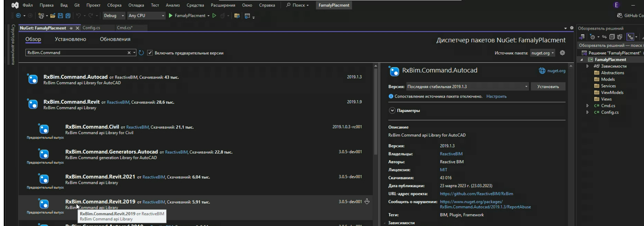Open the Debug configuration dropdown
This screenshot has width=644, height=226.
click(114, 16)
